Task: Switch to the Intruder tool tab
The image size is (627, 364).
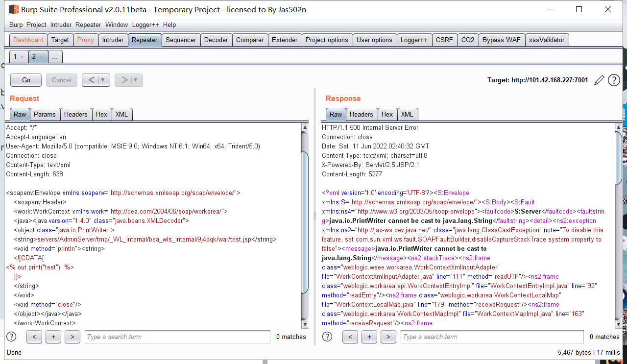Action: point(113,40)
